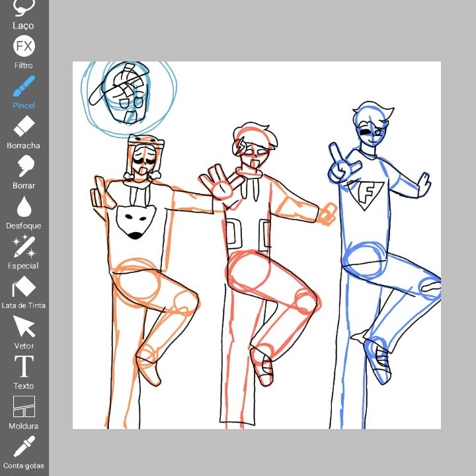The image size is (476, 476).
Task: Select the Texto text tool
Action: pyautogui.click(x=24, y=372)
